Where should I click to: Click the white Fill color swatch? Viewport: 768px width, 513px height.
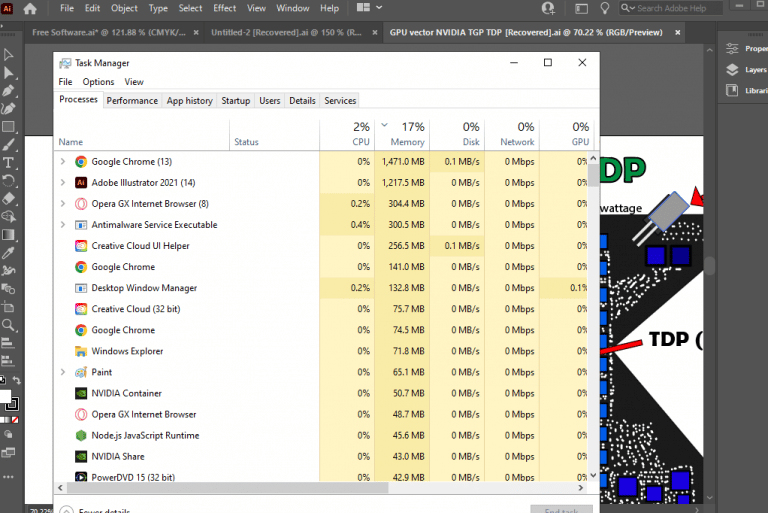(x=5, y=396)
